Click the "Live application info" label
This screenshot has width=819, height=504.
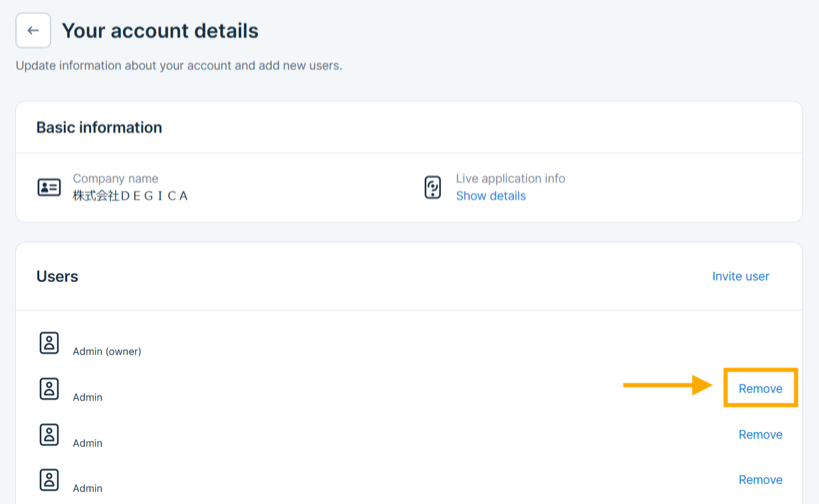click(x=511, y=179)
